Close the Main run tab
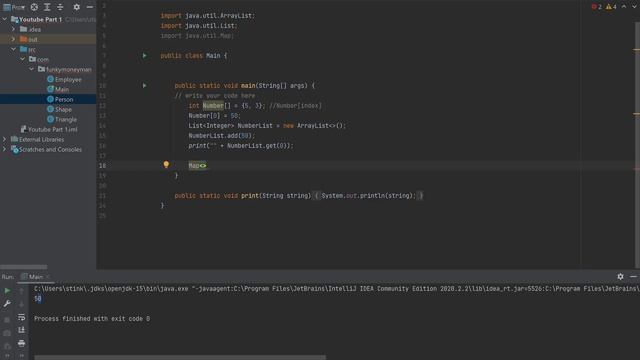This screenshot has height=360, width=640. [48, 277]
